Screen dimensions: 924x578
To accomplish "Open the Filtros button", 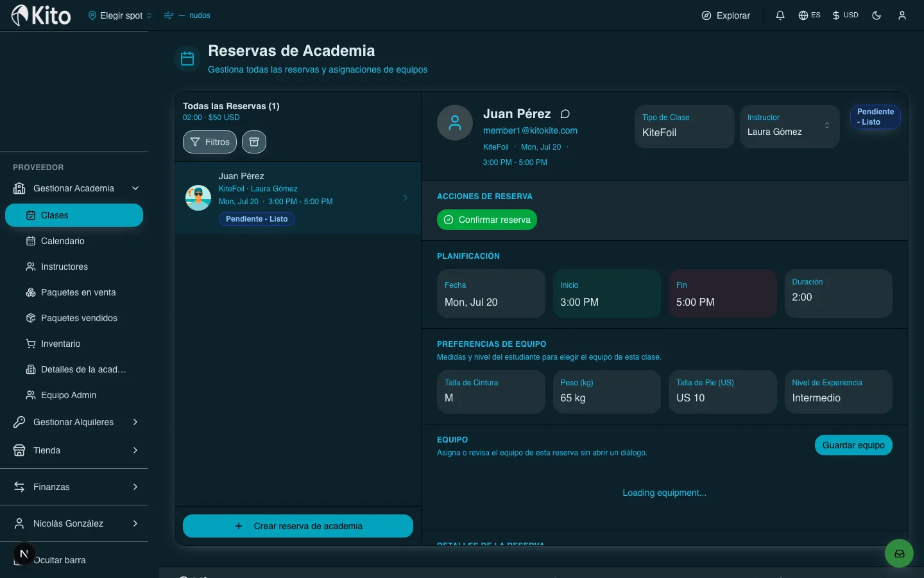I will click(210, 142).
